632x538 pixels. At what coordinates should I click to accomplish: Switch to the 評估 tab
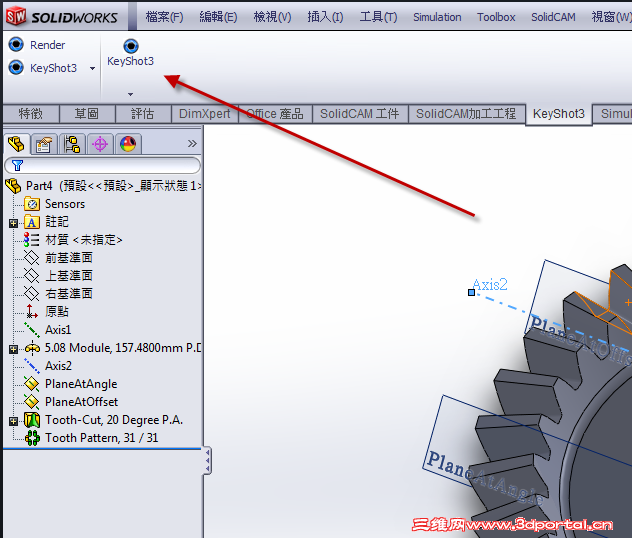(142, 114)
